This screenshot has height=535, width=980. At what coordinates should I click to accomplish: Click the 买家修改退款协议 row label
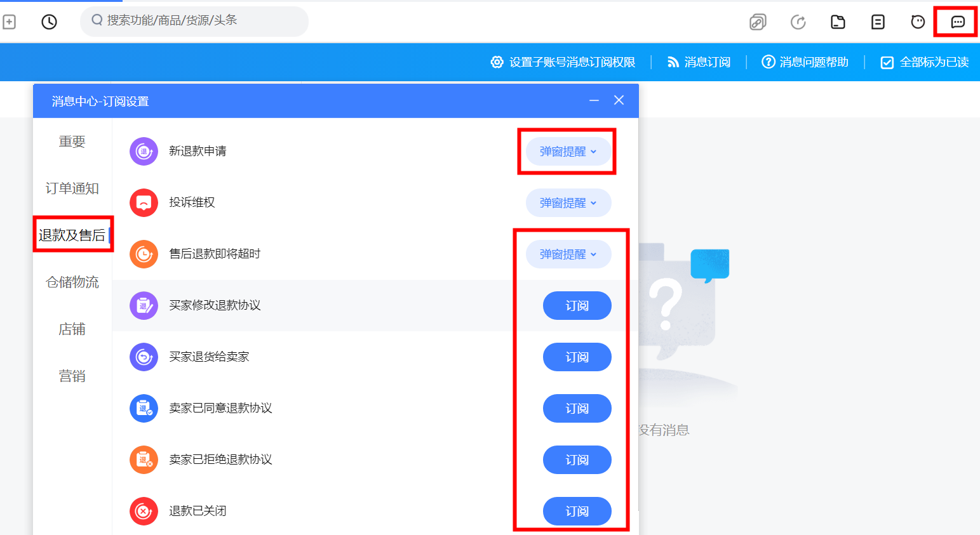tap(215, 305)
